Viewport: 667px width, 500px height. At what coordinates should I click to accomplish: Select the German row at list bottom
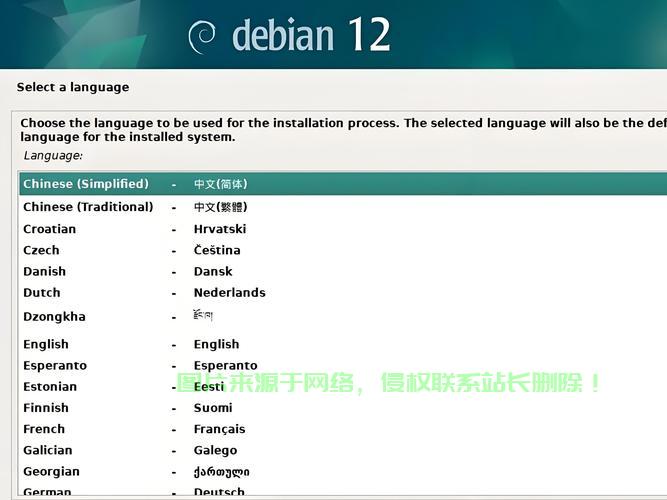343,491
